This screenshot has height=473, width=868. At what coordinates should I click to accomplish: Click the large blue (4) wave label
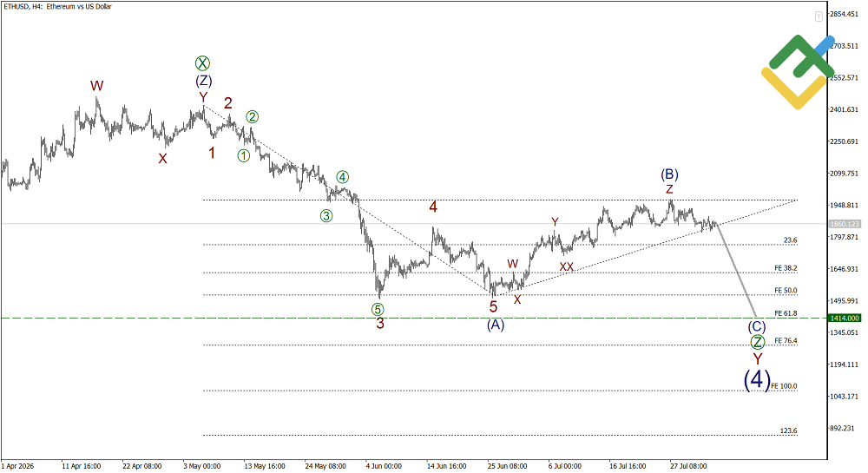tap(757, 379)
